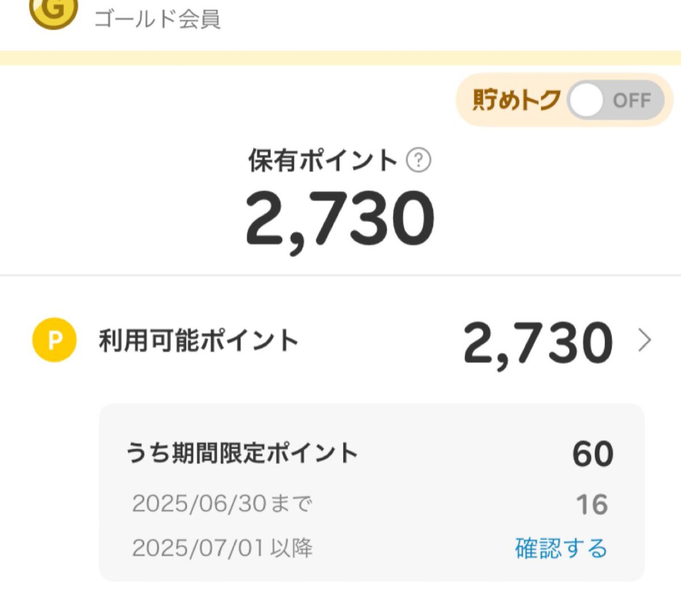Tap the 2,730 available points value
Viewport: 681px width, 616px height.
[537, 343]
